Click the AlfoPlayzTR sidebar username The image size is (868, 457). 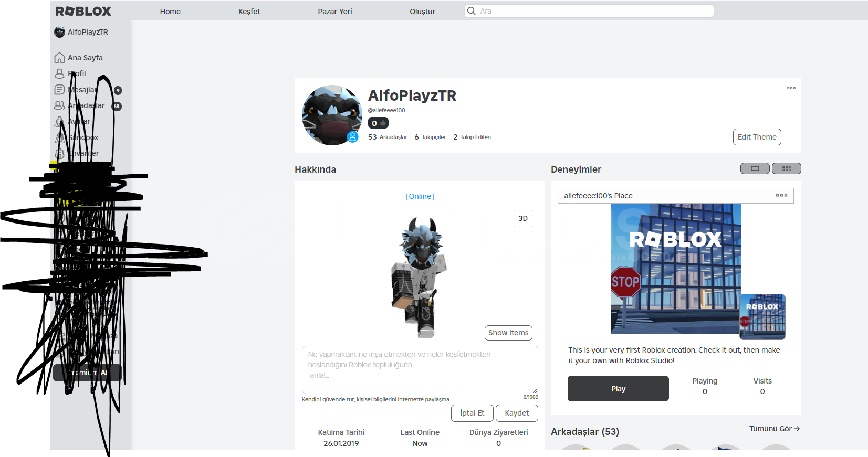tap(88, 32)
